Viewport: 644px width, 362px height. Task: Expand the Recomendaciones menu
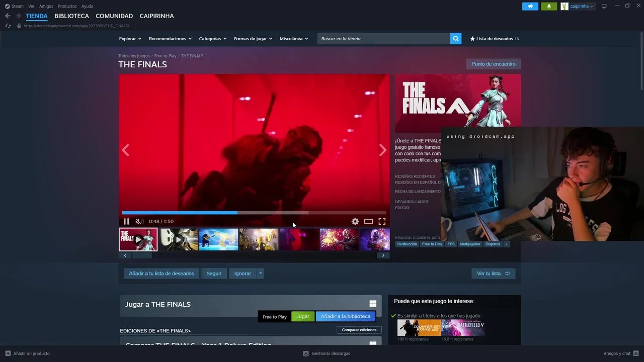coord(170,39)
